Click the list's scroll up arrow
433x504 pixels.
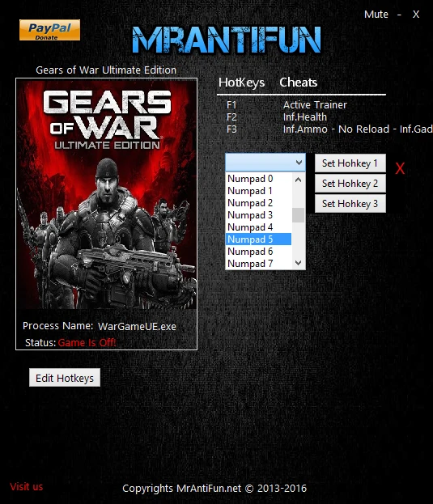(299, 180)
